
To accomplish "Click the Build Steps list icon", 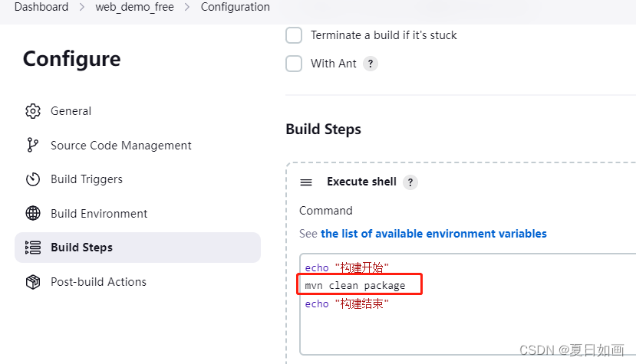I will pos(32,248).
